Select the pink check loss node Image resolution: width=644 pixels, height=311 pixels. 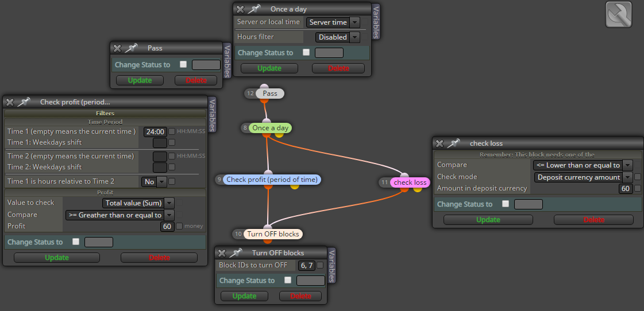410,182
